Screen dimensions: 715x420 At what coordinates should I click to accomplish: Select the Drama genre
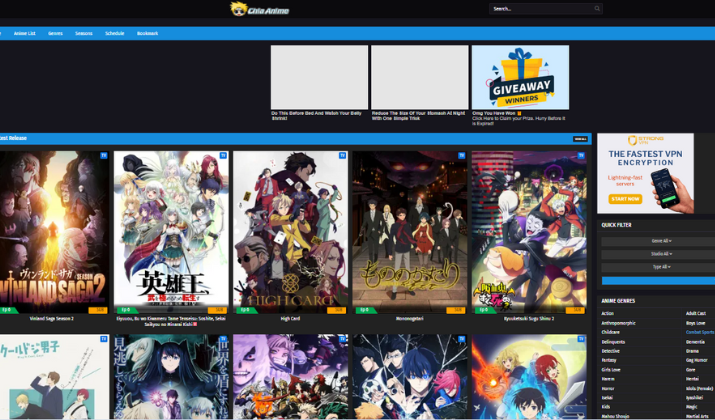pyautogui.click(x=692, y=351)
